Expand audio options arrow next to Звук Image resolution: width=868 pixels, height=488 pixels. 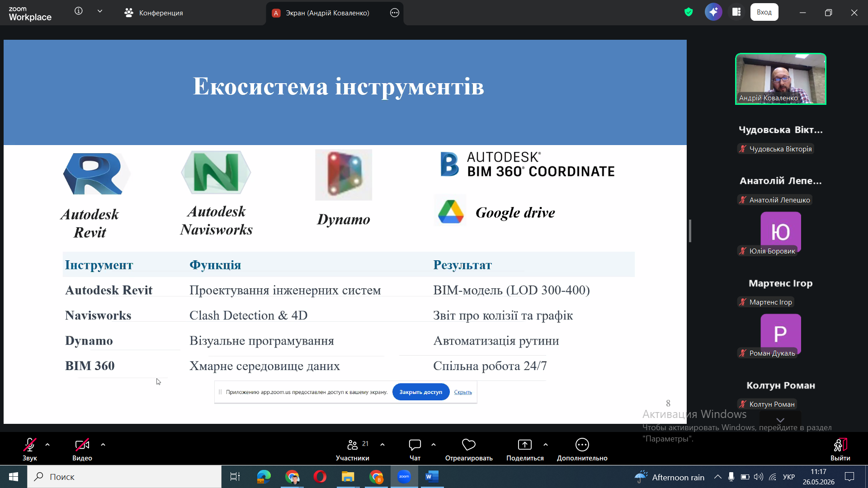47,445
